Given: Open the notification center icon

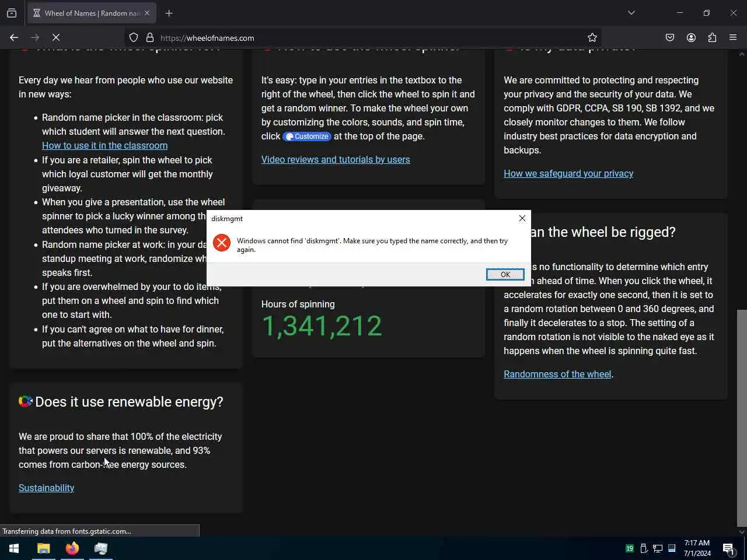Looking at the screenshot, I should tap(728, 548).
